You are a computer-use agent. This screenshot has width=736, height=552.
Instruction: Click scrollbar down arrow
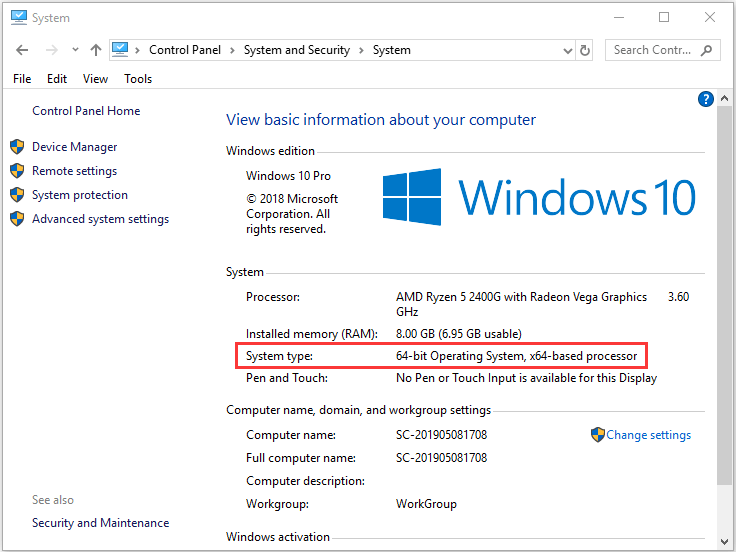[x=724, y=542]
